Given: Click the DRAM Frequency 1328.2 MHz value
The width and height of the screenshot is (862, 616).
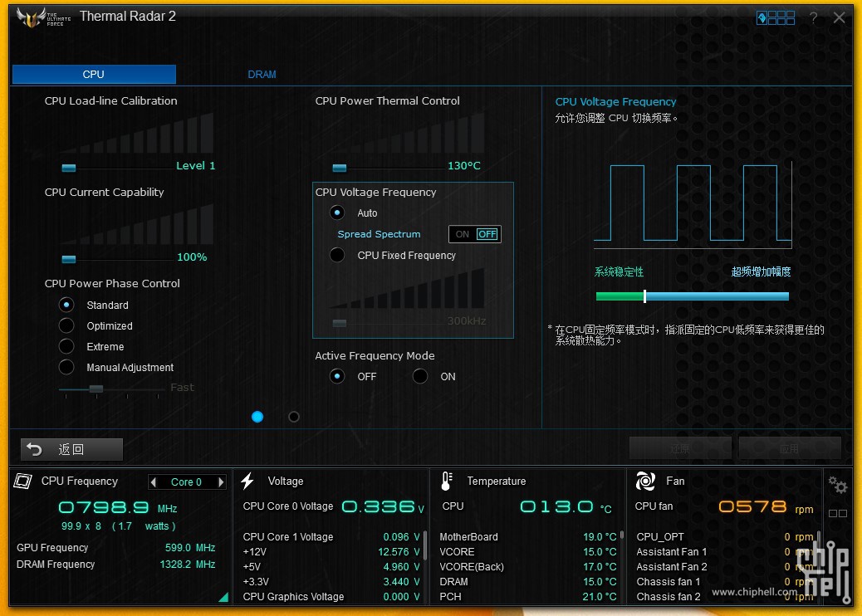Looking at the screenshot, I should [188, 565].
